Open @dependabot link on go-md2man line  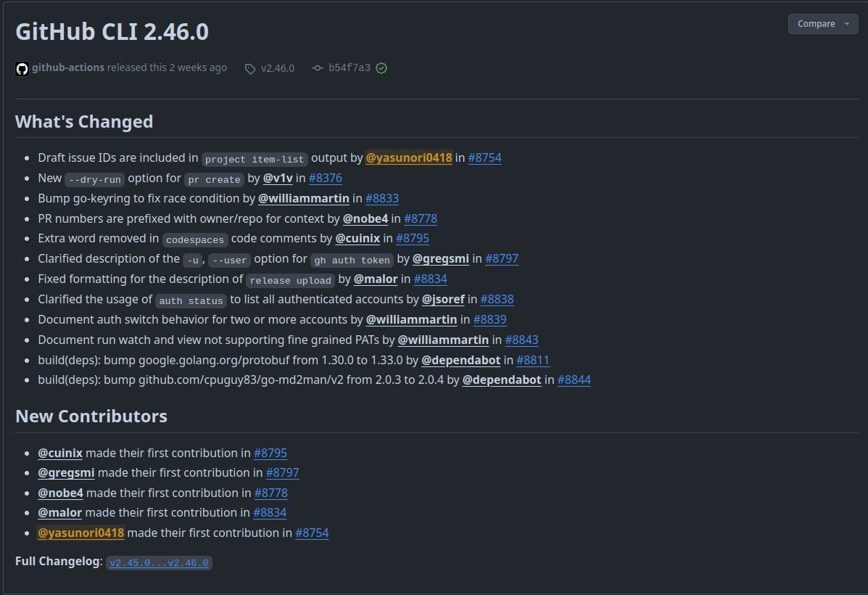coord(502,380)
